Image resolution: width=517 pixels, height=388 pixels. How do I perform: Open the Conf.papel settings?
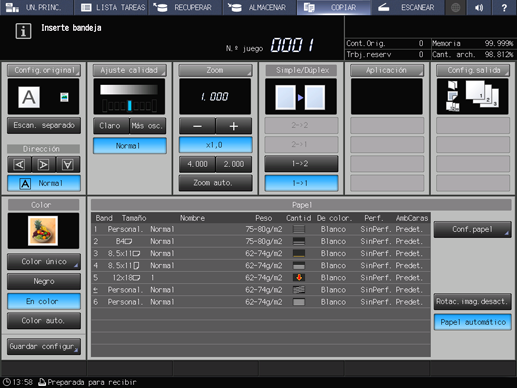[472, 229]
